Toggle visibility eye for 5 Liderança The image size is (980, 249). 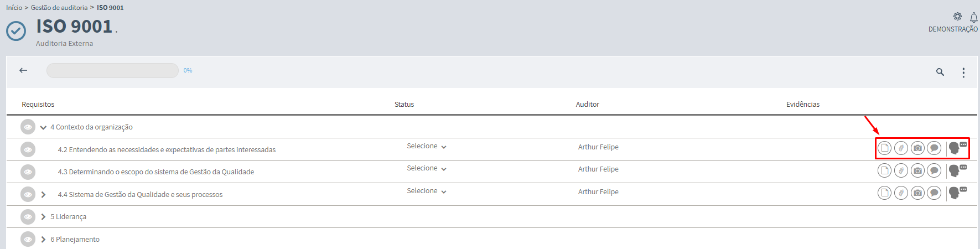pyautogui.click(x=28, y=217)
